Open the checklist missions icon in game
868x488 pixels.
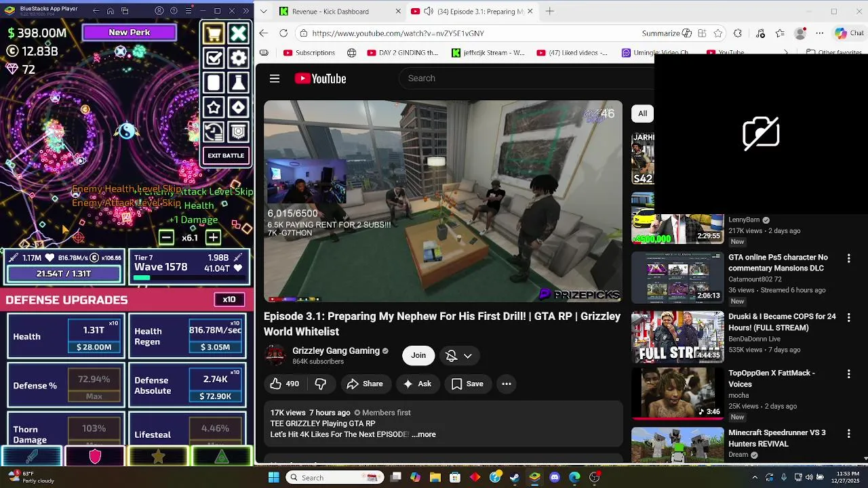[214, 58]
